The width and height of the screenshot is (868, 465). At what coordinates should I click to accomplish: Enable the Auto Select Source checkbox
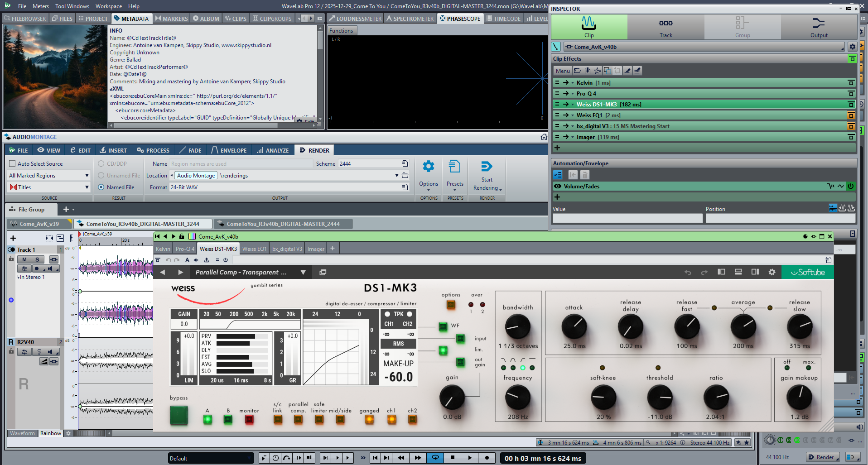12,164
